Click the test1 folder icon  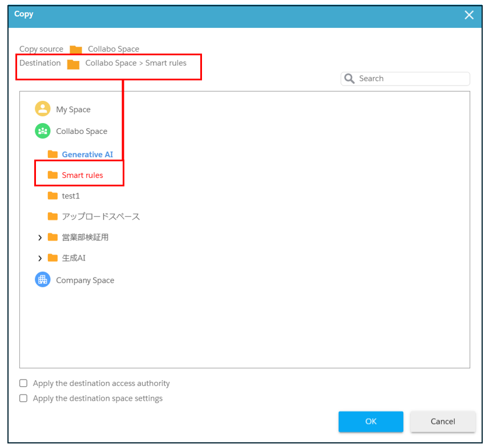52,196
